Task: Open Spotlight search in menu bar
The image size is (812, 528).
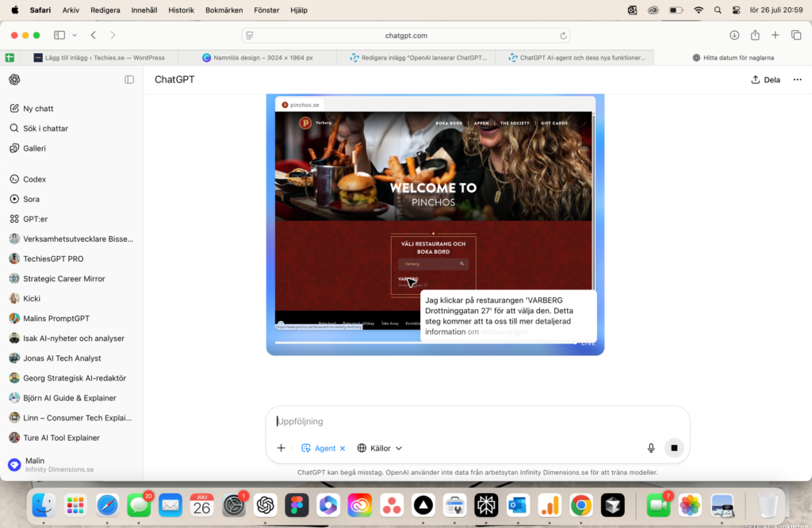Action: click(x=718, y=10)
